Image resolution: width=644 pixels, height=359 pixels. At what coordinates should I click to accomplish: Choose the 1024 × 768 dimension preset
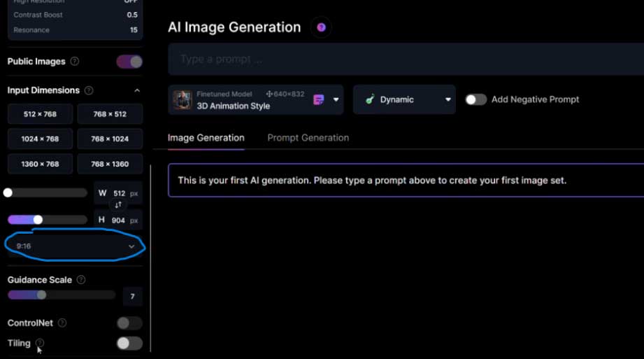(x=40, y=139)
